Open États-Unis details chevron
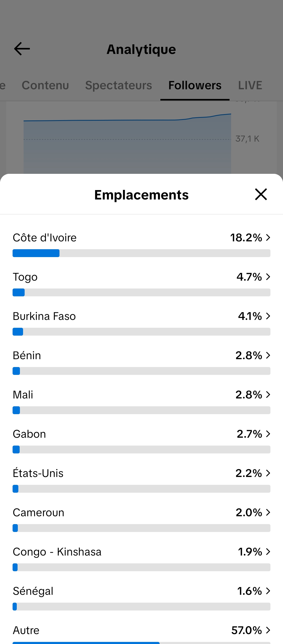 268,473
